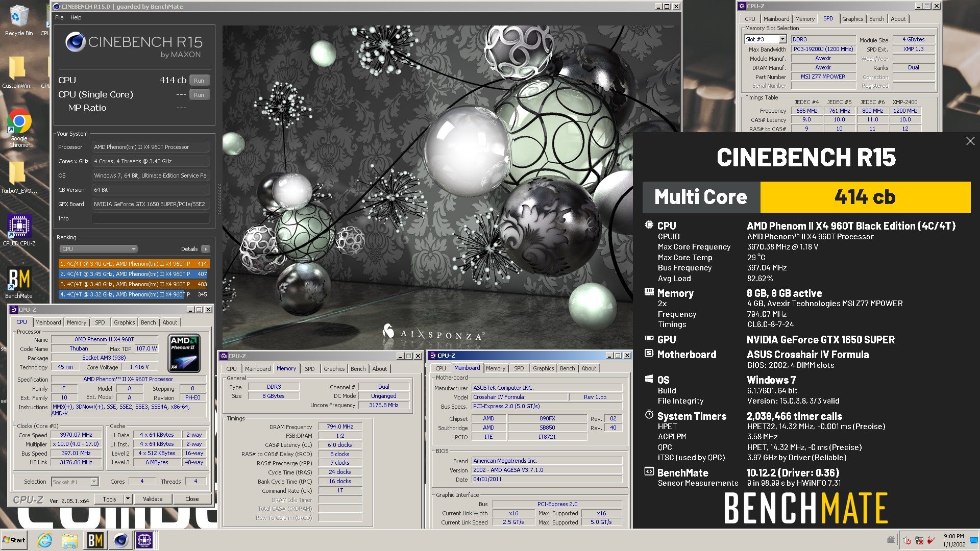Click the Motherboard icon in BenchMate panel
The height and width of the screenshot is (551, 980).
pos(649,353)
